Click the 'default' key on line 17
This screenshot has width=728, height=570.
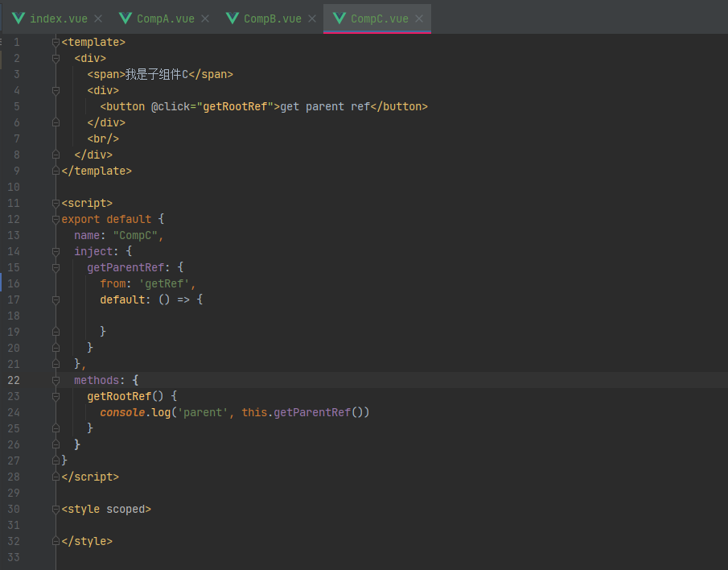122,300
